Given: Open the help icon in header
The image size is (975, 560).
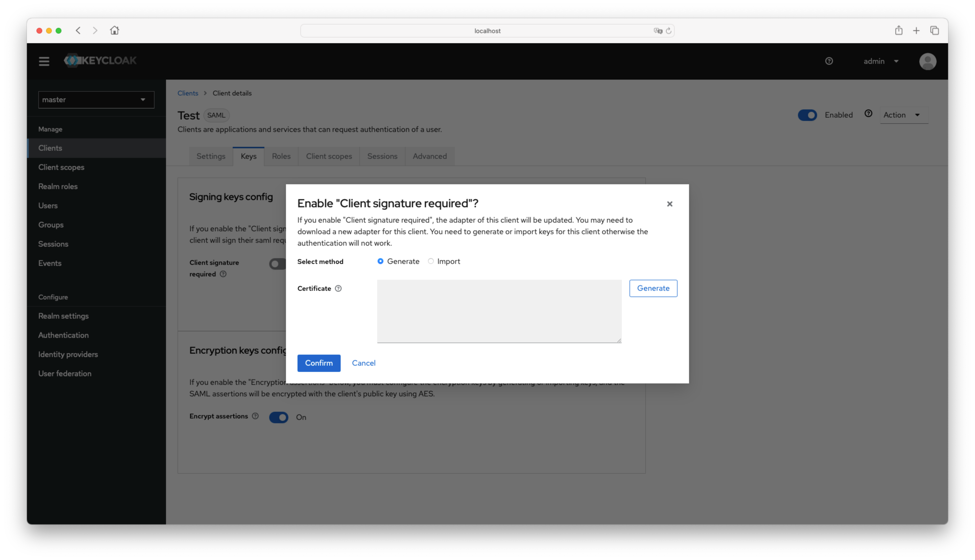Looking at the screenshot, I should [829, 61].
